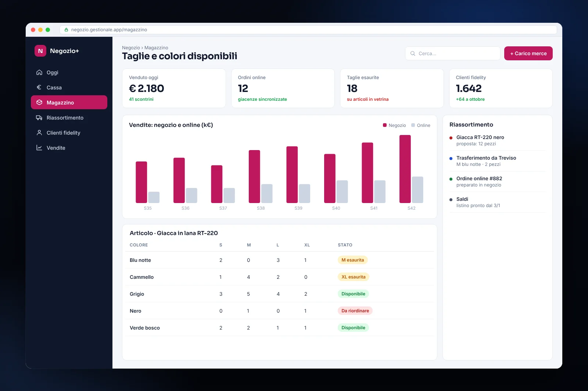Screen dimensions: 588x391
Task: Click the Disponibile badge in Grigio row
Action: pyautogui.click(x=353, y=294)
